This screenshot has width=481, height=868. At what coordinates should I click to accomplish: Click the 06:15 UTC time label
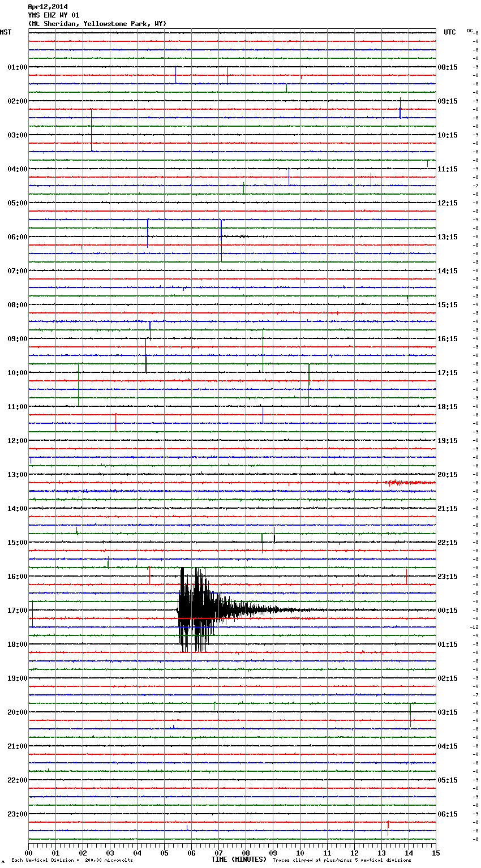[x=448, y=814]
